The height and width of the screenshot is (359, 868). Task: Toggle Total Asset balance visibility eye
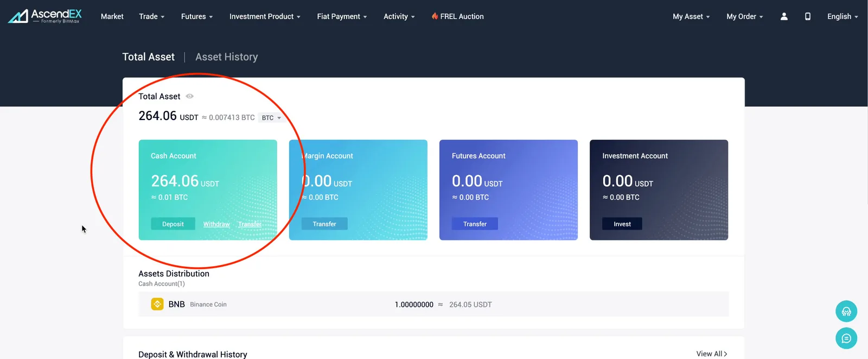pyautogui.click(x=190, y=96)
